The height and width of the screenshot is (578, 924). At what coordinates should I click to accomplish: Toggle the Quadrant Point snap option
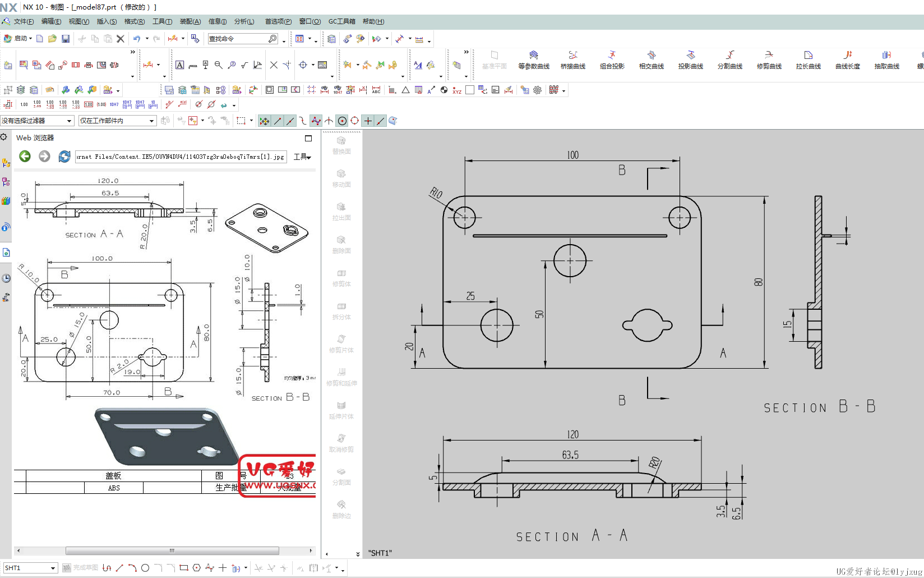[x=355, y=121]
